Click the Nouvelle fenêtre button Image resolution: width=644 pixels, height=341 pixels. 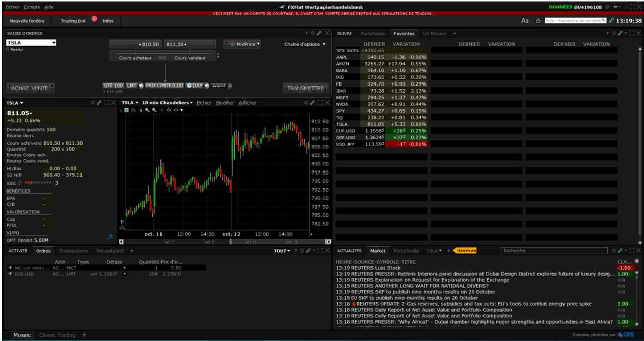coord(27,21)
